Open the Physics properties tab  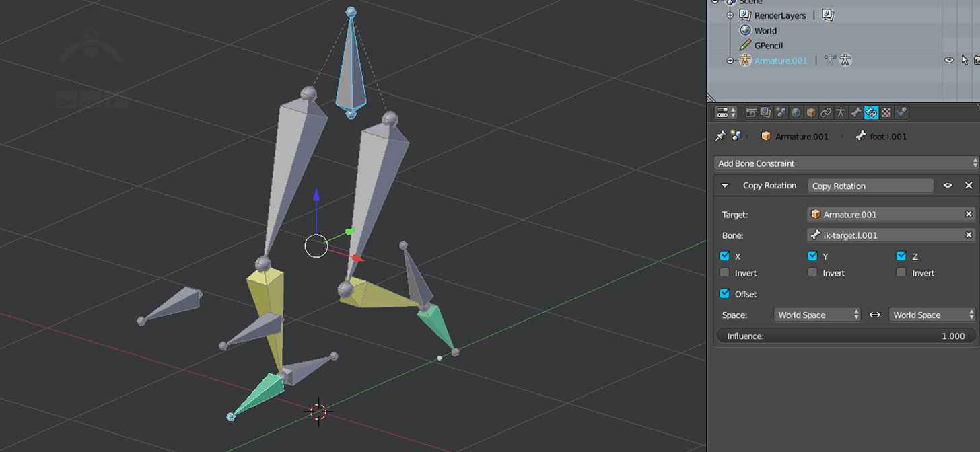tap(900, 112)
